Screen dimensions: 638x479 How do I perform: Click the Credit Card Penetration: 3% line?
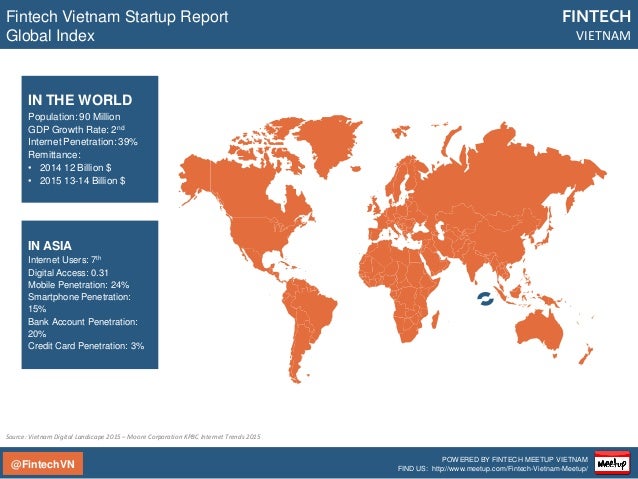86,346
